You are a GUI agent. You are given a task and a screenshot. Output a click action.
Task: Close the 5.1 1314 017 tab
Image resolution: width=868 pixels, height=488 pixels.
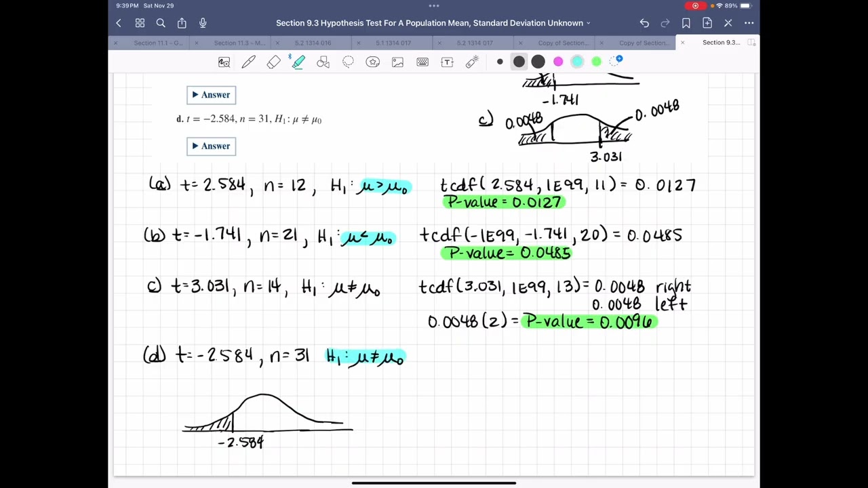click(x=358, y=43)
